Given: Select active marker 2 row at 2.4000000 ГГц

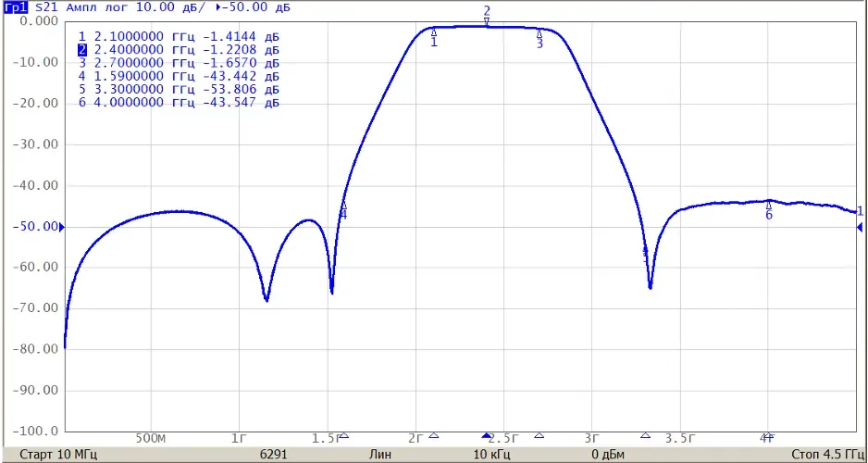Looking at the screenshot, I should coord(179,50).
